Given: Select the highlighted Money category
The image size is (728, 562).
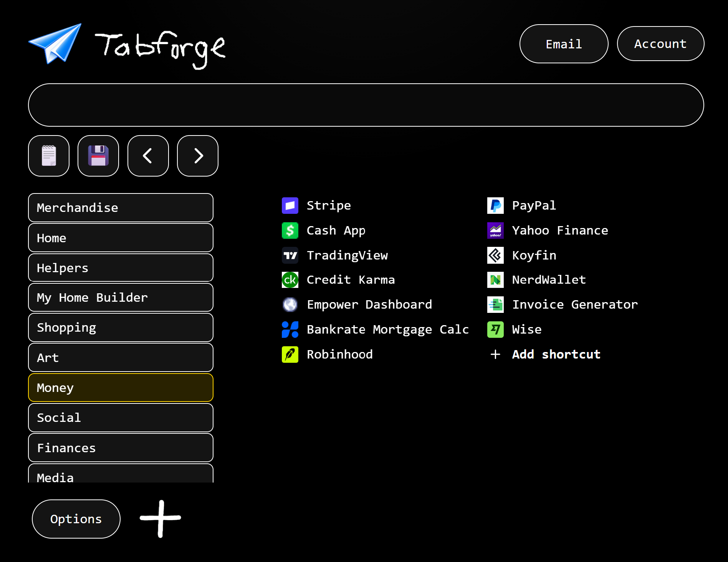Looking at the screenshot, I should [x=121, y=388].
